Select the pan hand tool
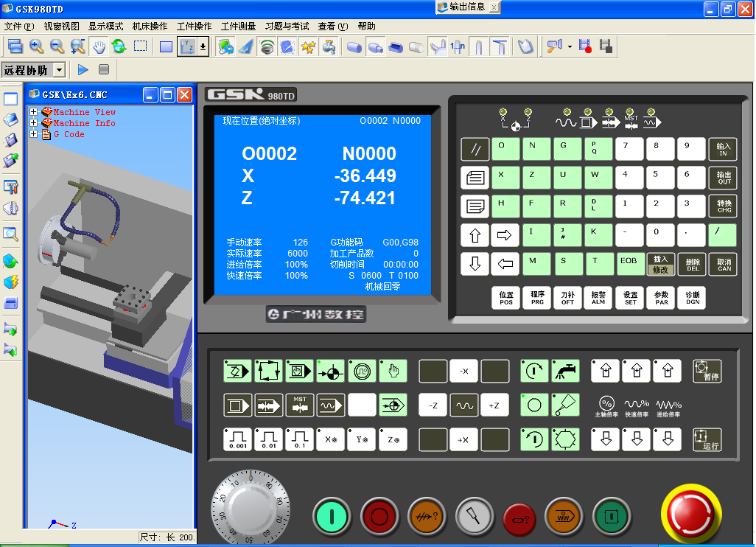756x547 pixels. tap(99, 46)
